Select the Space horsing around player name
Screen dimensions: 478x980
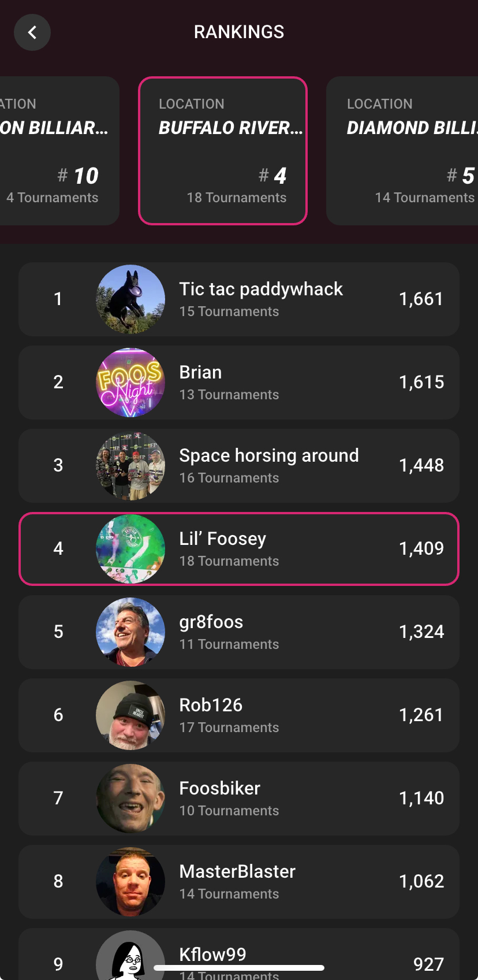click(269, 455)
